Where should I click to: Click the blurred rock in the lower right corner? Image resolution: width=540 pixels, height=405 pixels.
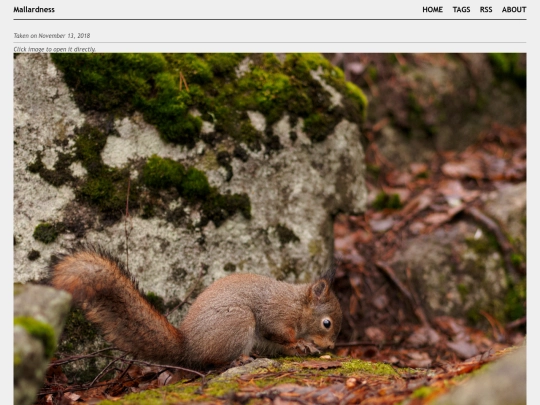489,382
